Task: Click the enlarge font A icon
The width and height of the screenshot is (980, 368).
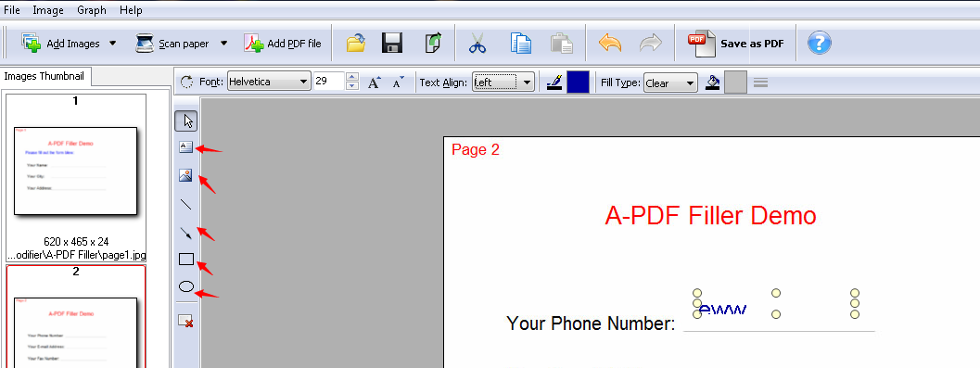Action: (x=374, y=82)
